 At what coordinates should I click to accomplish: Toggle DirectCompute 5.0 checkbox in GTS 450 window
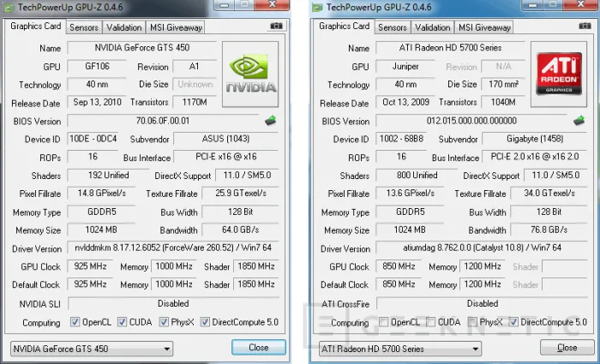coord(205,322)
